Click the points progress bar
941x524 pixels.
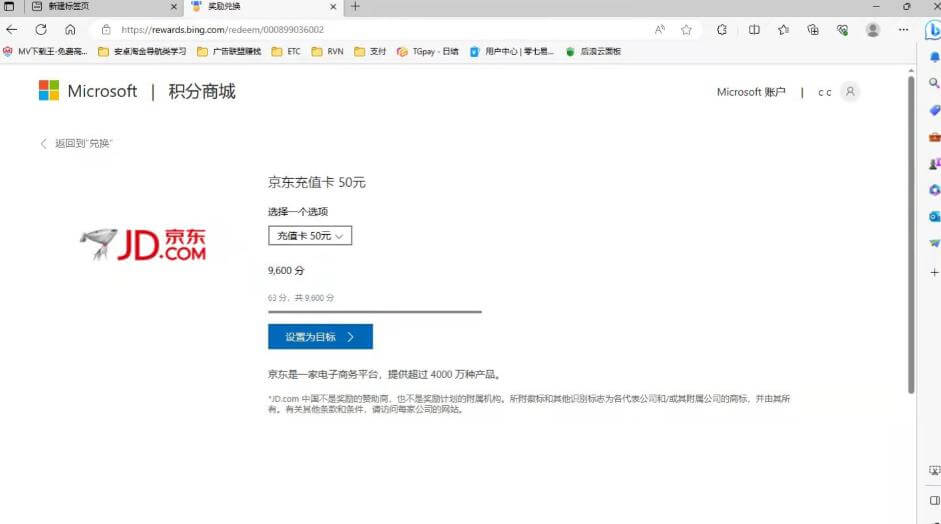tap(375, 312)
